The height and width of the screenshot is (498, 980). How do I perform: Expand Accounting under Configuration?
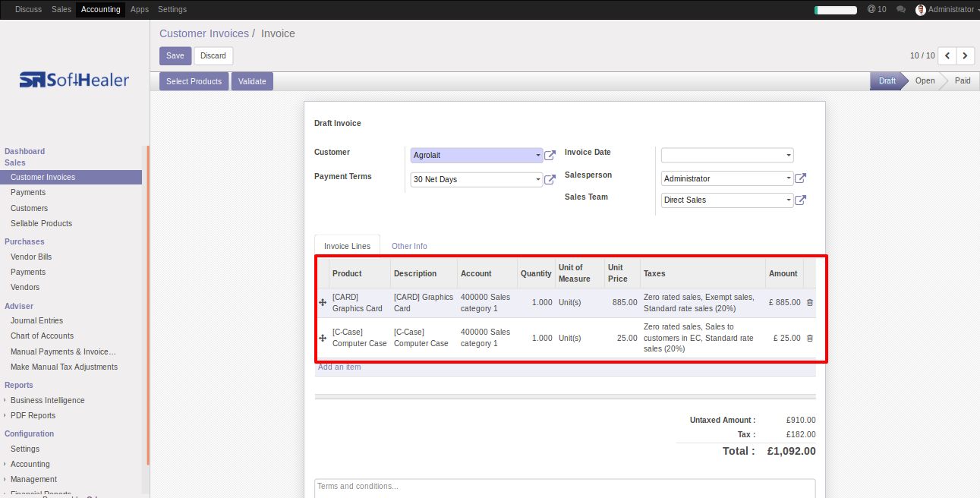pyautogui.click(x=30, y=464)
